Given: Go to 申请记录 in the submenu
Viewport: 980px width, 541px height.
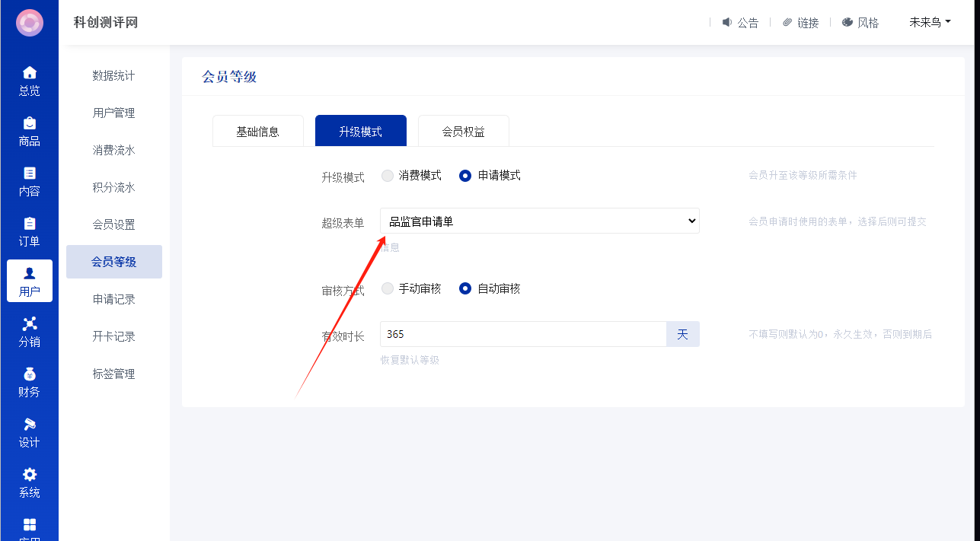Looking at the screenshot, I should click(x=114, y=299).
